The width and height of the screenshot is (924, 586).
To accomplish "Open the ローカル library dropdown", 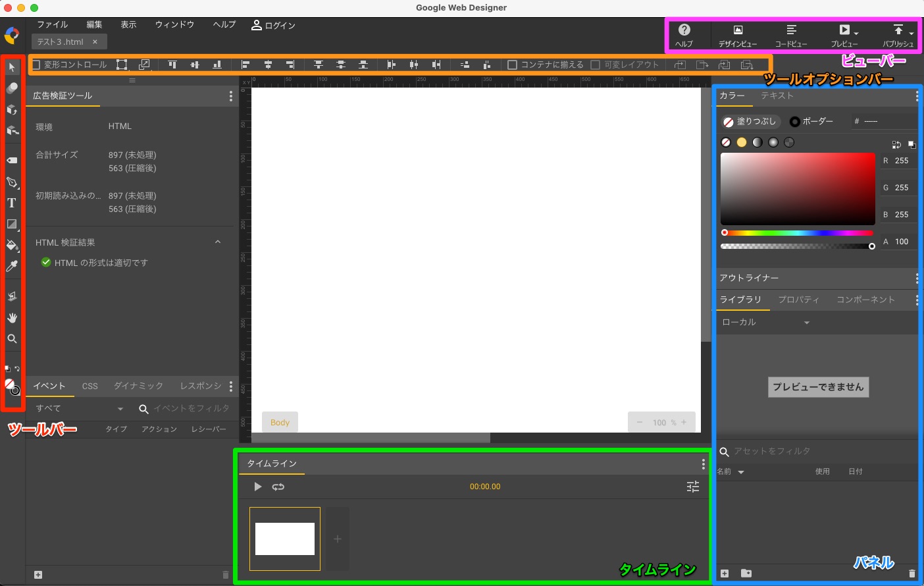I will [x=765, y=323].
